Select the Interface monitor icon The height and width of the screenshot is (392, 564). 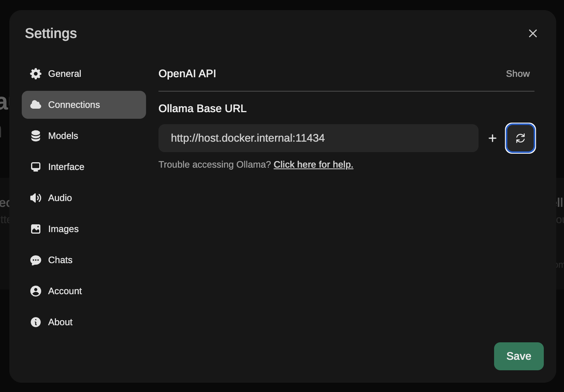[35, 167]
